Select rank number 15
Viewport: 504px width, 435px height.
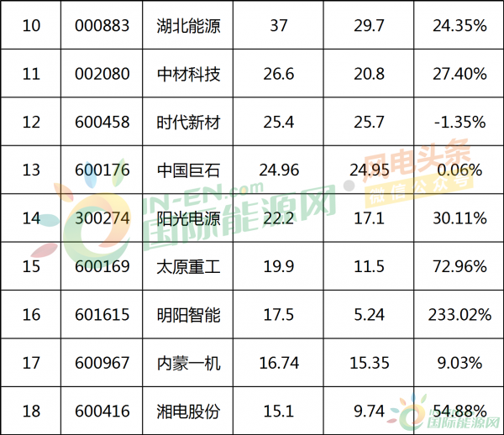coord(31,266)
